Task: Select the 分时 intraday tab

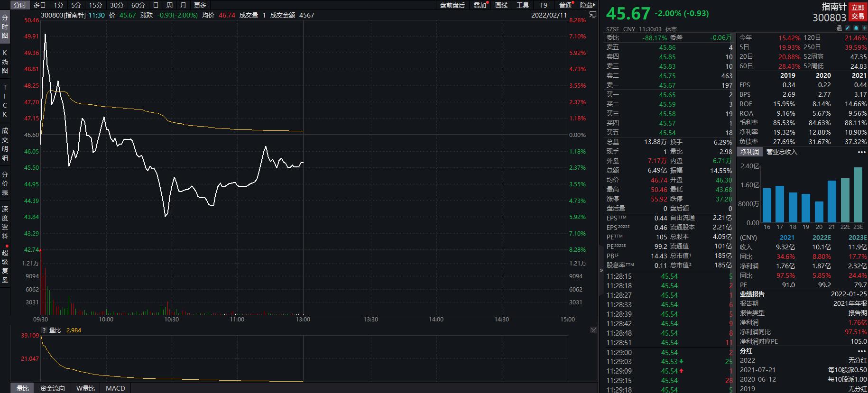Action: 19,5
